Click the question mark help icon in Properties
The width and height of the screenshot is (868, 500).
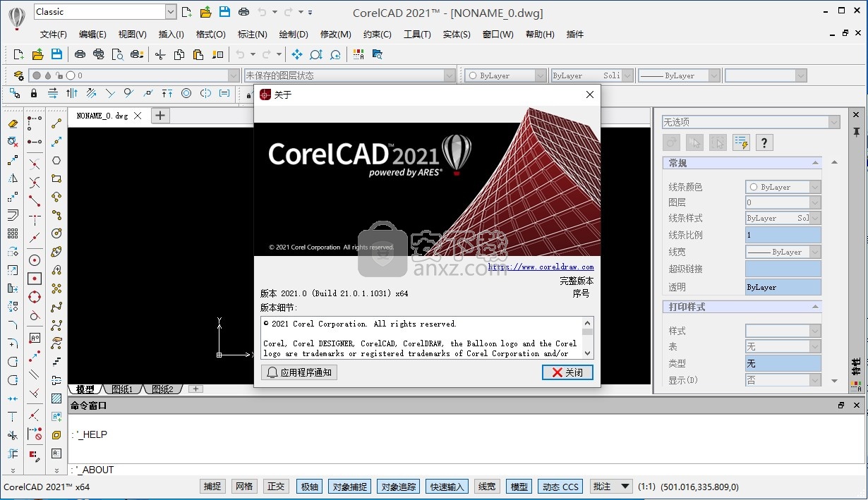click(x=764, y=142)
